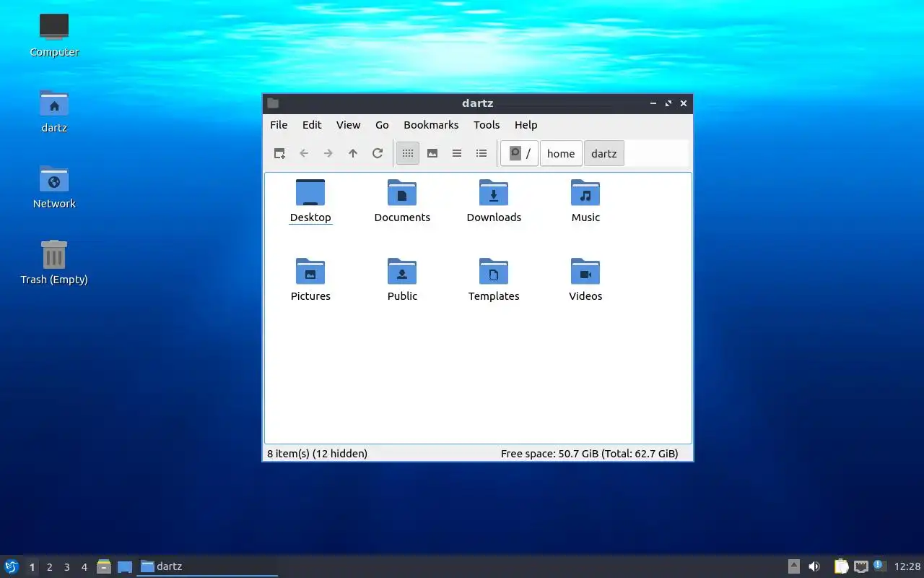This screenshot has width=924, height=578.
Task: Switch to icon view mode
Action: coord(408,153)
